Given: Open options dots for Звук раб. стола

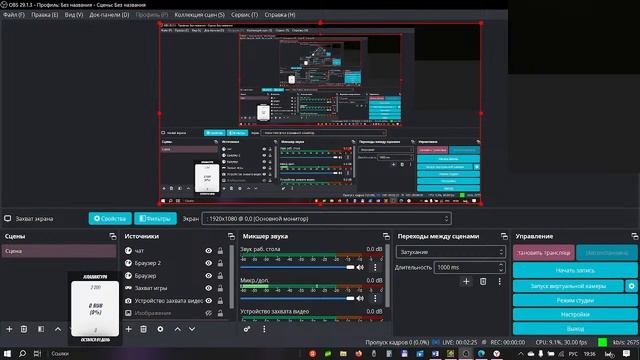Looking at the screenshot, I should (x=375, y=267).
